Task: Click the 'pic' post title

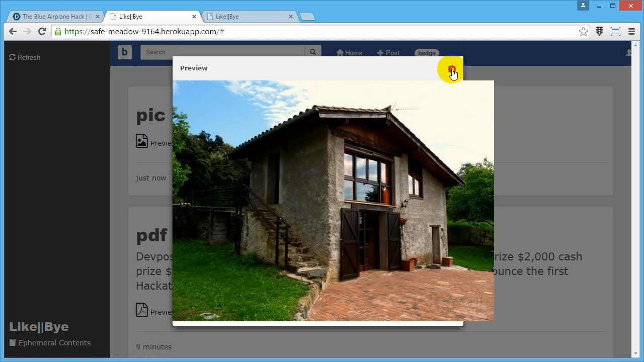Action: click(x=150, y=115)
